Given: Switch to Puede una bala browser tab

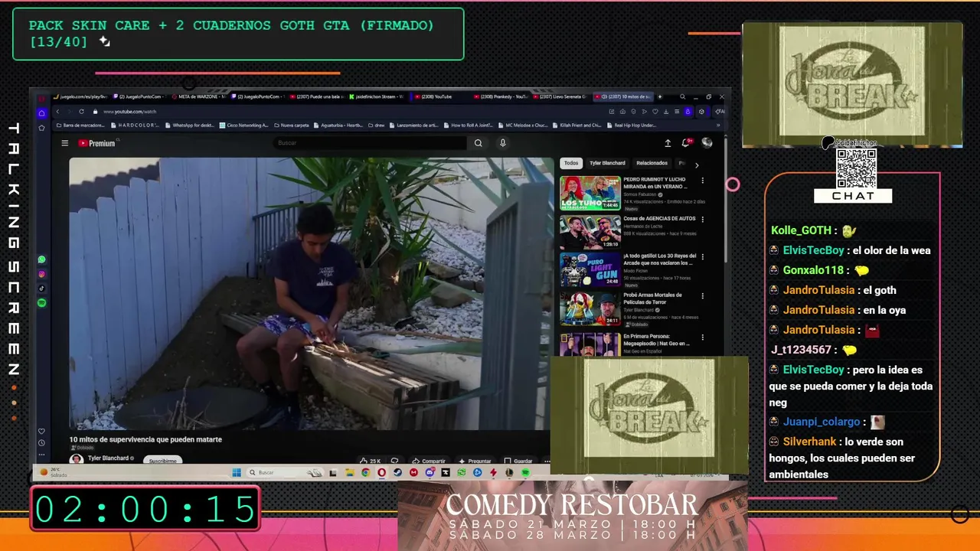Looking at the screenshot, I should pyautogui.click(x=318, y=96).
